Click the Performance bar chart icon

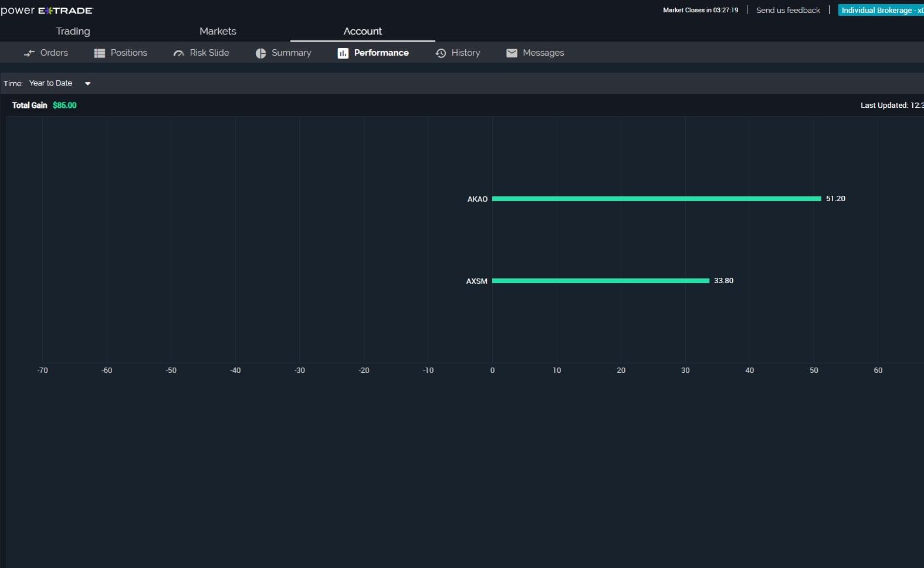click(x=343, y=53)
